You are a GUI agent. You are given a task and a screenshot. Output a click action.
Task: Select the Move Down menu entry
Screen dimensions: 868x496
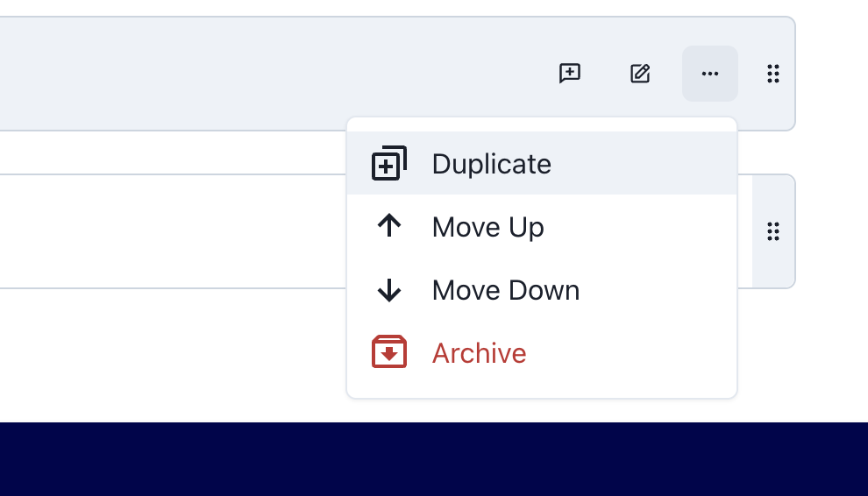[541, 289]
